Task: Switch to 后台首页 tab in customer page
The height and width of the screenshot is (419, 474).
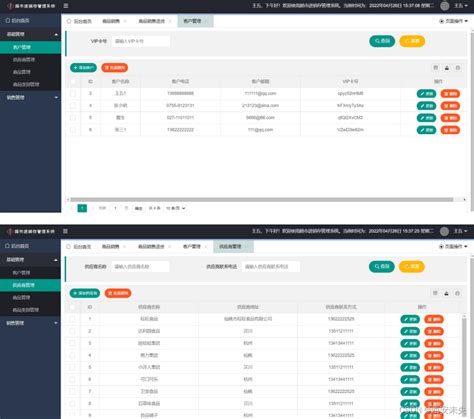Action: tap(79, 21)
